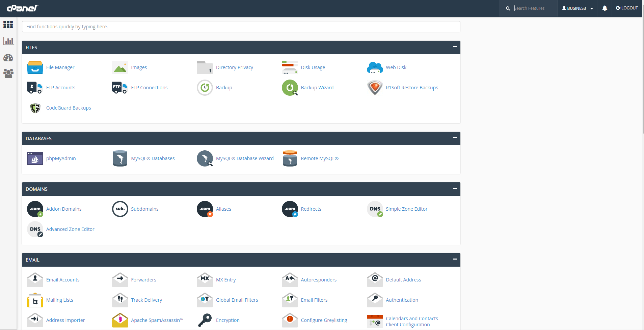Open the dashboard palette sidebar icon
Image resolution: width=644 pixels, height=330 pixels.
point(8,58)
